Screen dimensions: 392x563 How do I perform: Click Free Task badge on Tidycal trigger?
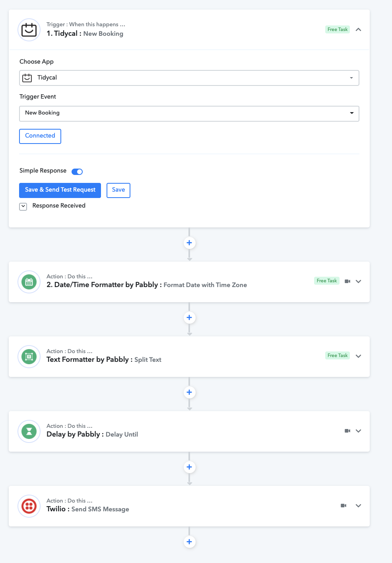point(338,29)
